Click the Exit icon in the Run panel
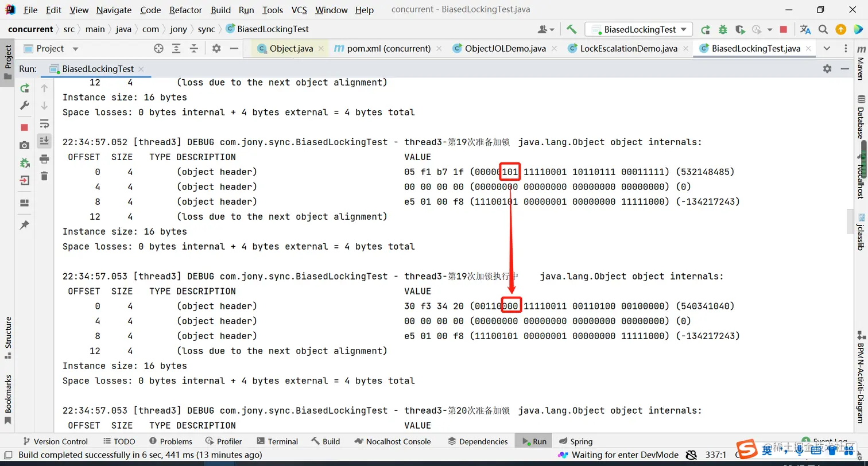The width and height of the screenshot is (868, 466). 25,180
